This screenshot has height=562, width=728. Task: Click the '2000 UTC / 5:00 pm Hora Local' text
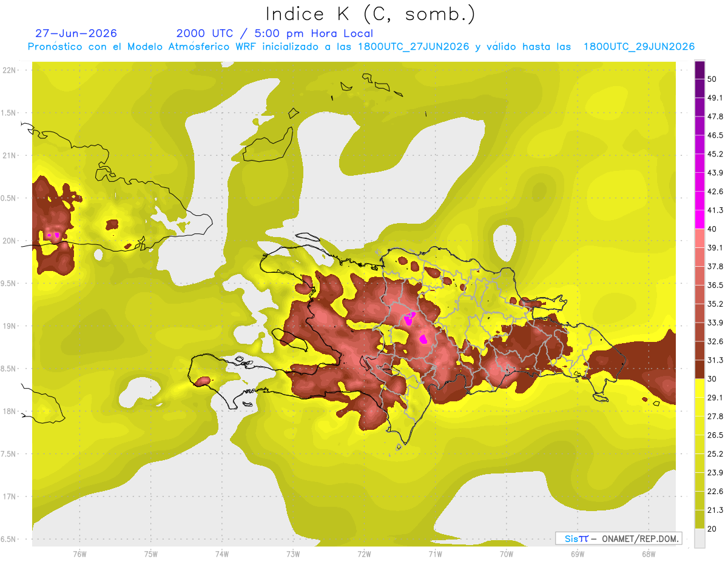[x=275, y=33]
